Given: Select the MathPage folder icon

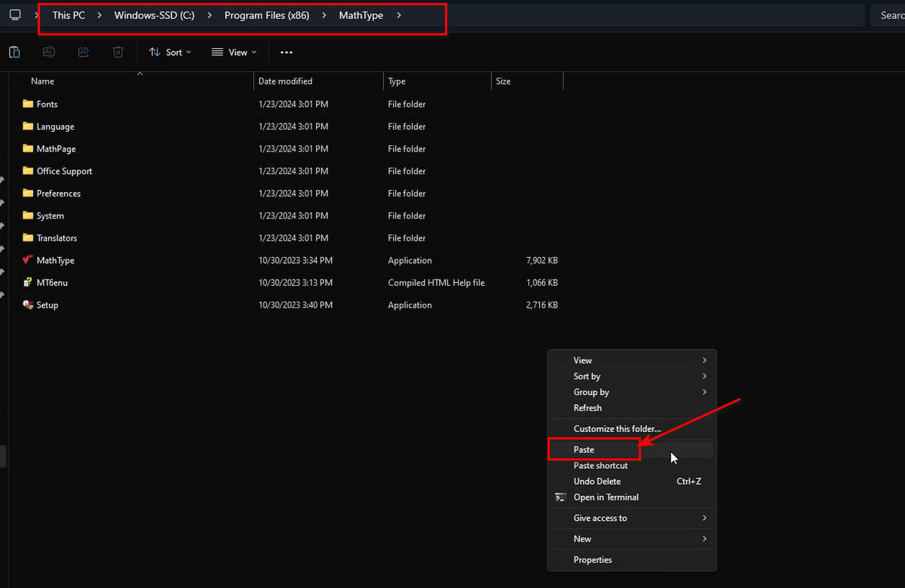Looking at the screenshot, I should tap(28, 149).
